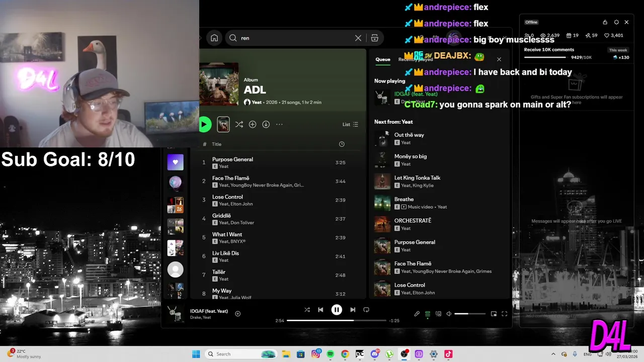Open the weather widget showing 22°C
The width and height of the screenshot is (644, 362).
pos(24,354)
